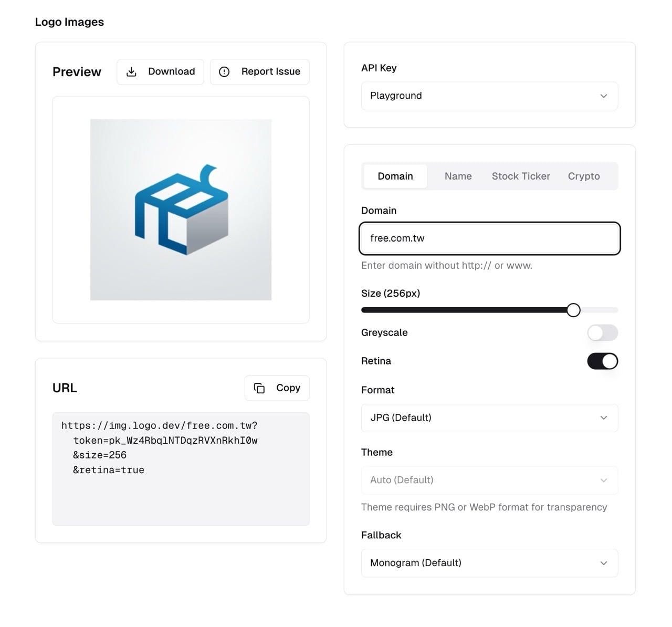Enable the Greyscale switch
The image size is (672, 627).
(x=602, y=333)
